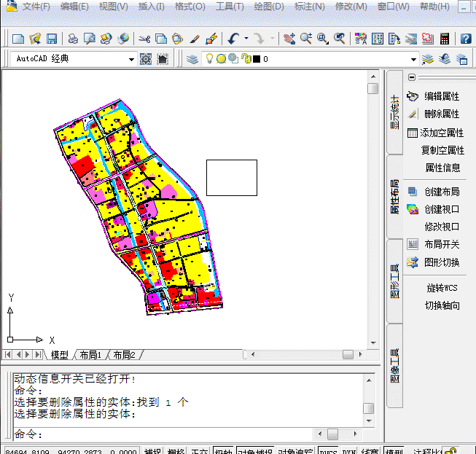Open the Markup Set Manager icon
The height and width of the screenshot is (454, 476).
tap(427, 39)
